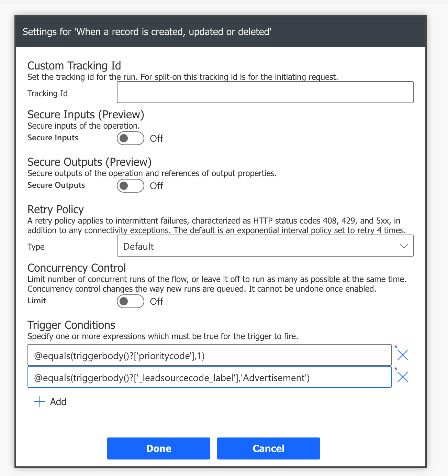Cancel the settings dialog

[x=268, y=448]
